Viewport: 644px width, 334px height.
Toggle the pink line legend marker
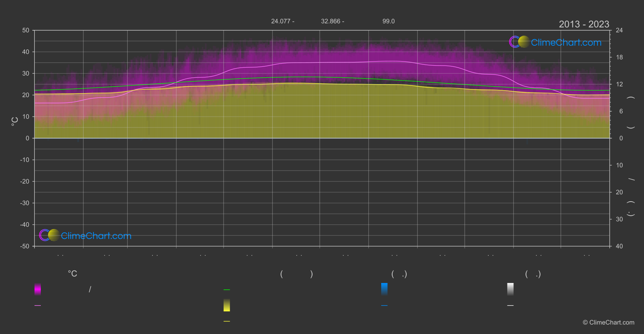tap(38, 306)
